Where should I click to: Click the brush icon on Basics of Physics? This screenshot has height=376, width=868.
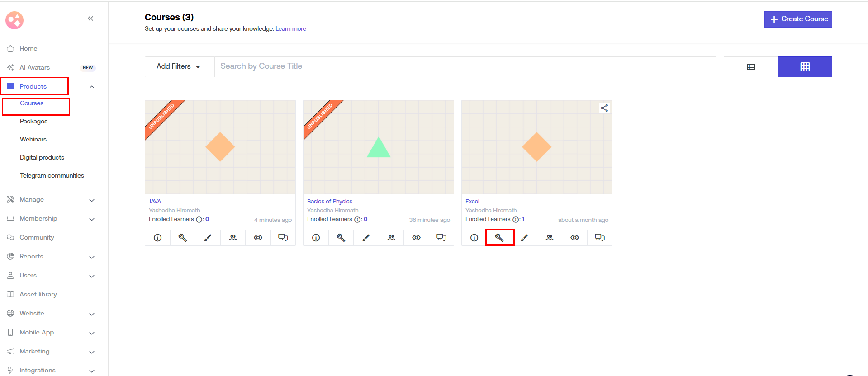[x=366, y=238]
